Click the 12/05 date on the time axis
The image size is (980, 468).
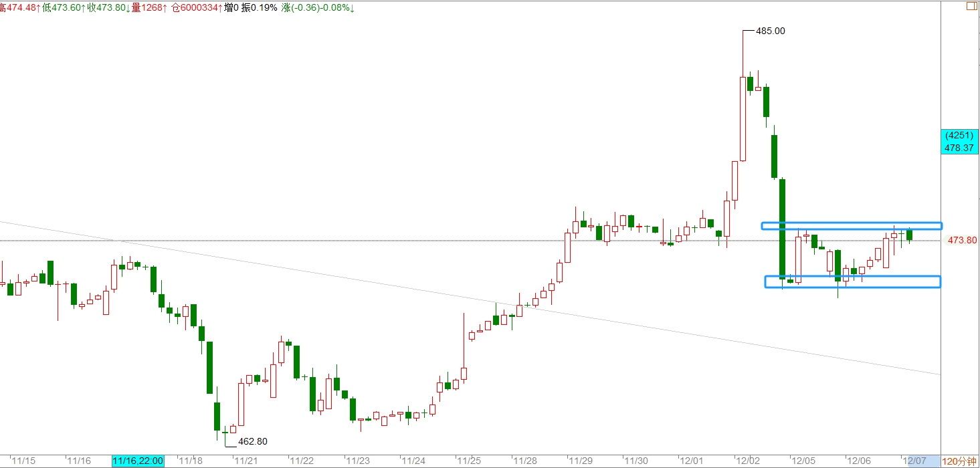click(x=803, y=461)
